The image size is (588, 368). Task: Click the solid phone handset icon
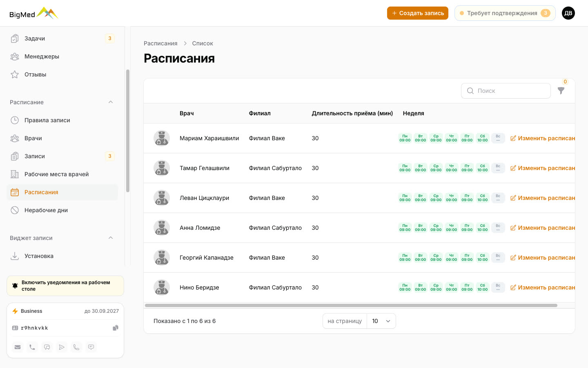coord(32,347)
